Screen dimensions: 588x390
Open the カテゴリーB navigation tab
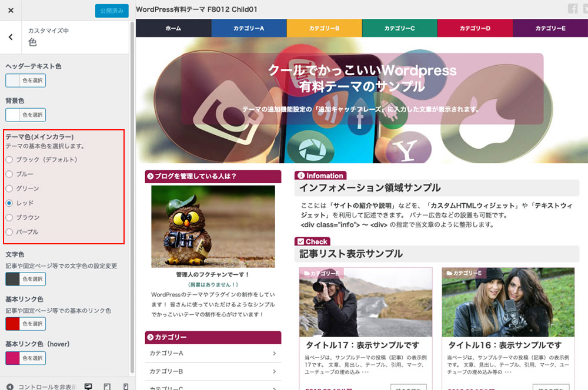(324, 28)
